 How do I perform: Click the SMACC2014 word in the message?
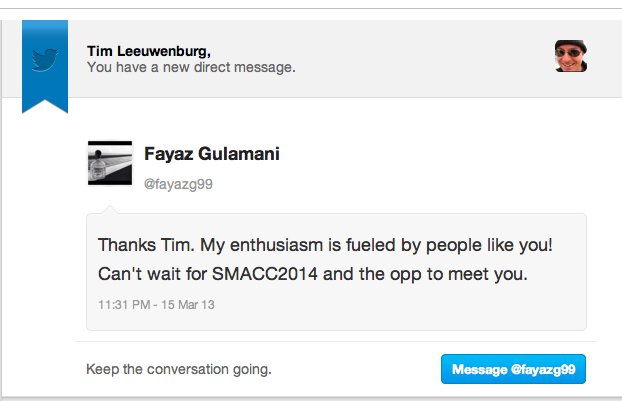point(265,274)
